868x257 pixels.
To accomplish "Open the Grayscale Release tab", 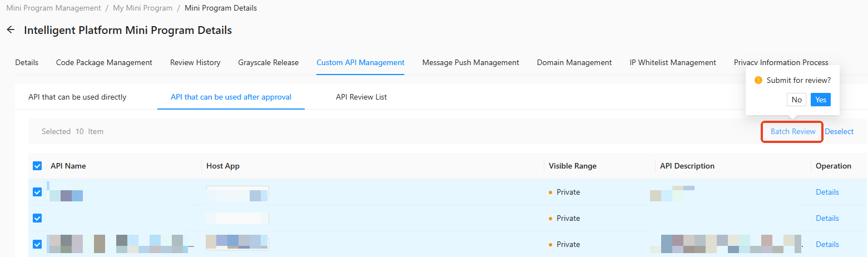I will tap(269, 62).
